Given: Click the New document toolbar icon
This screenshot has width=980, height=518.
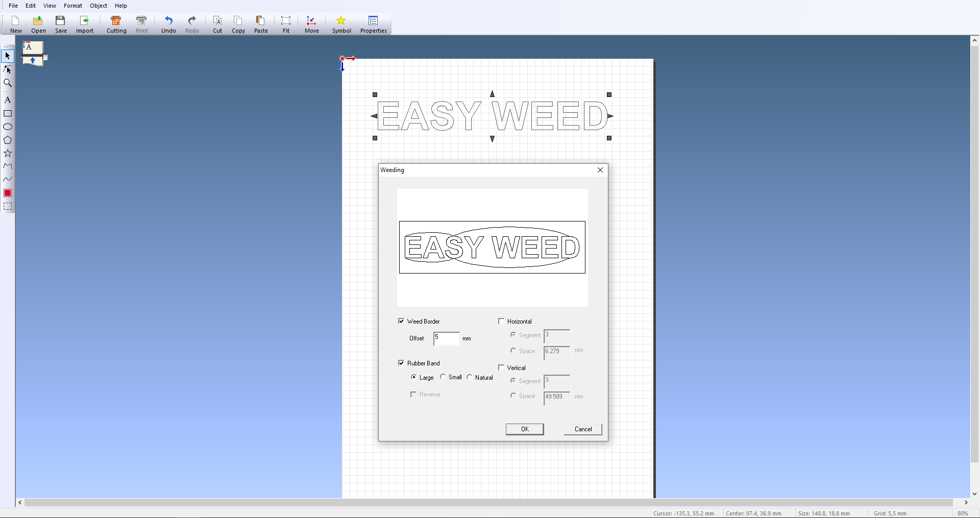Looking at the screenshot, I should pyautogui.click(x=16, y=24).
